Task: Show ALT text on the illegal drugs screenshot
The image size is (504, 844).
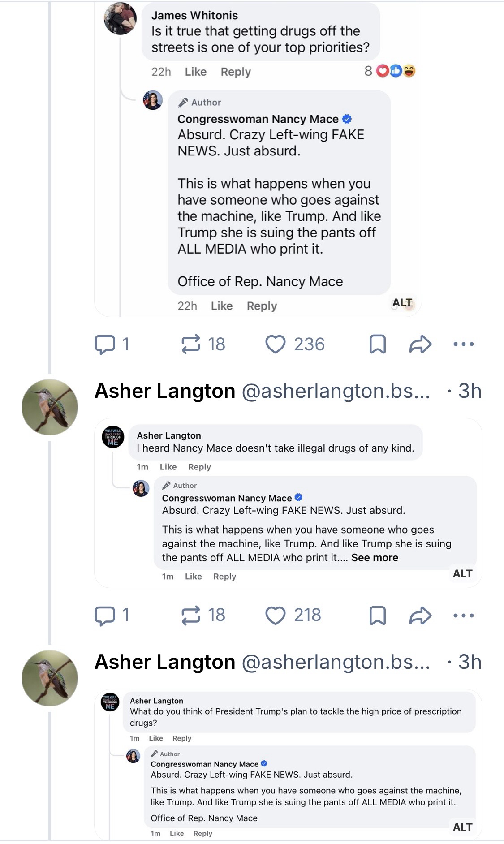Action: click(462, 574)
